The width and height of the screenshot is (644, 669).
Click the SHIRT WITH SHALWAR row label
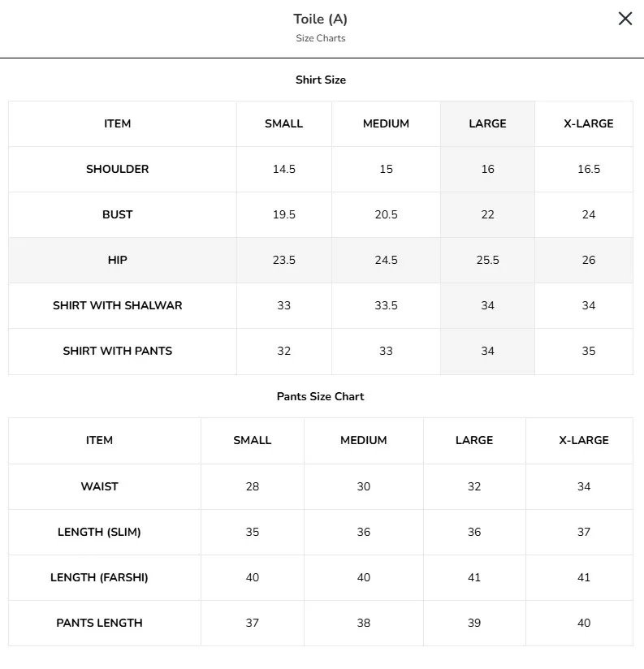118,305
